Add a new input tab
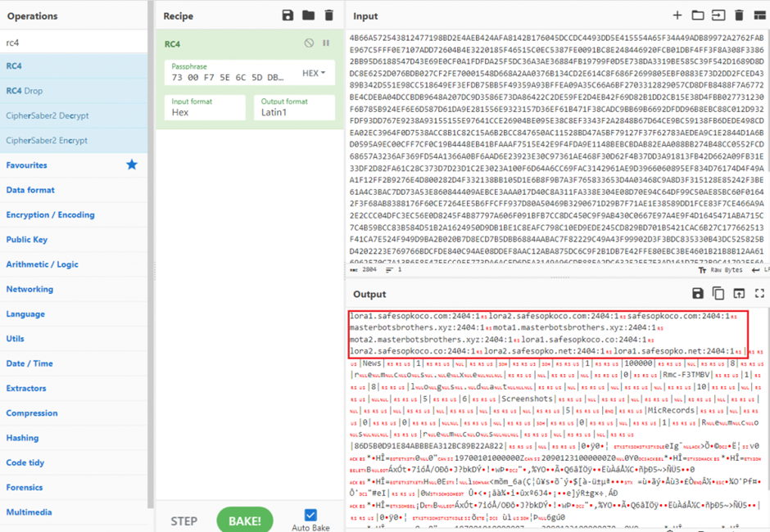770x532 pixels. point(677,16)
